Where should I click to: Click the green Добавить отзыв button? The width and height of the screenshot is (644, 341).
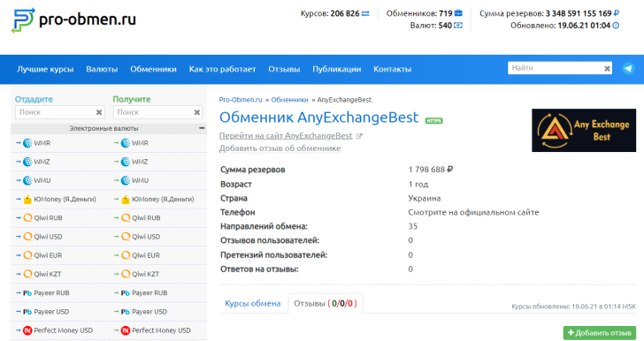pyautogui.click(x=599, y=333)
